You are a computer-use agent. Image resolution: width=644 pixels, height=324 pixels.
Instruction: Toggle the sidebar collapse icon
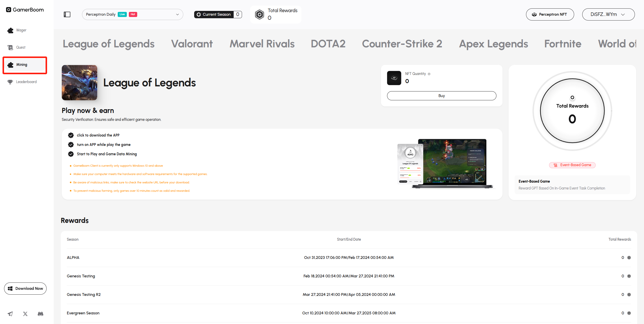click(67, 14)
